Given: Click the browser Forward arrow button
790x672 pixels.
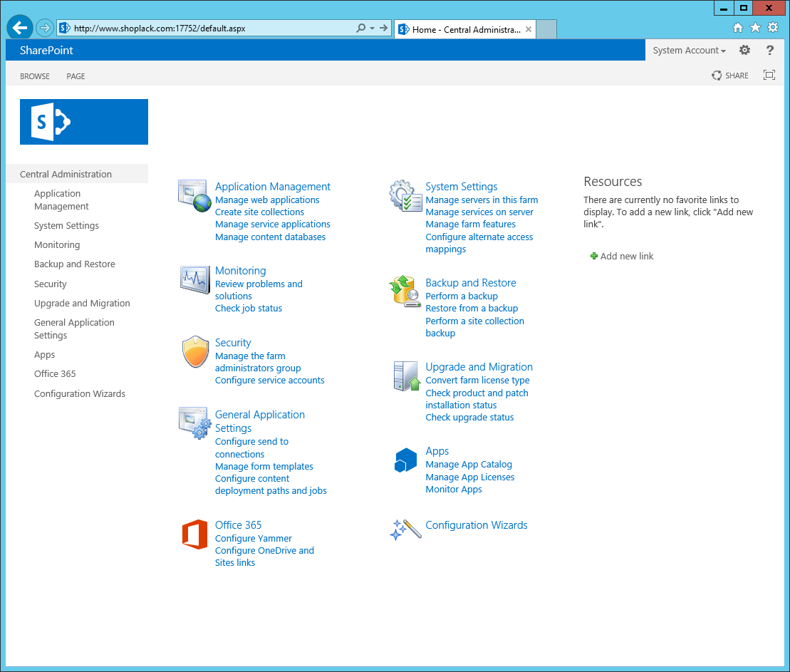Looking at the screenshot, I should coord(45,28).
